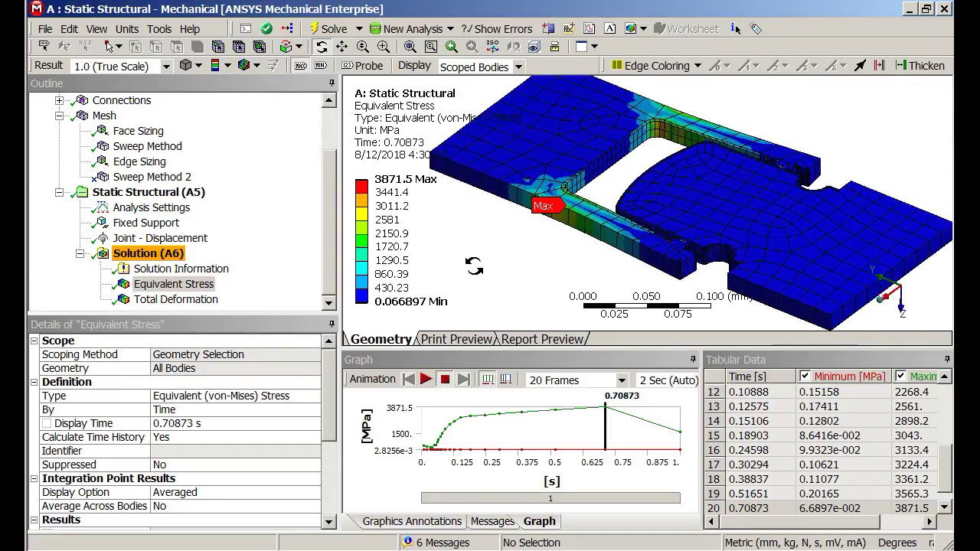This screenshot has height=551, width=980.
Task: Show the Maximum value probe tag
Action: (x=301, y=66)
